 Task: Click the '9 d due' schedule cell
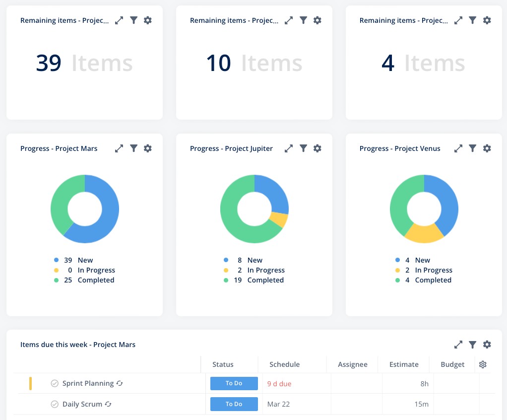(279, 384)
